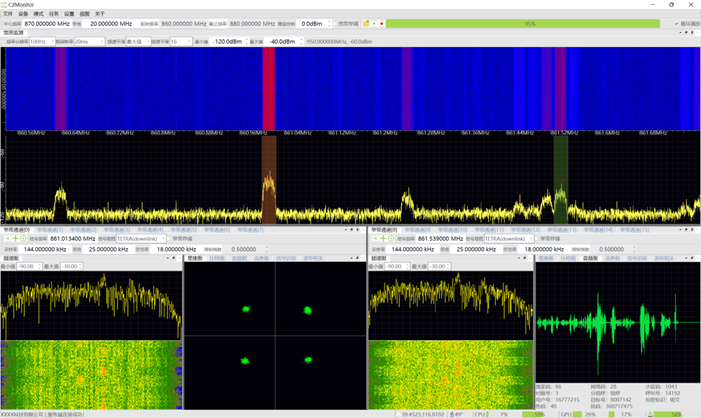Float the 窄带通道[0] panel group
701x418 pixels.
tap(352, 230)
